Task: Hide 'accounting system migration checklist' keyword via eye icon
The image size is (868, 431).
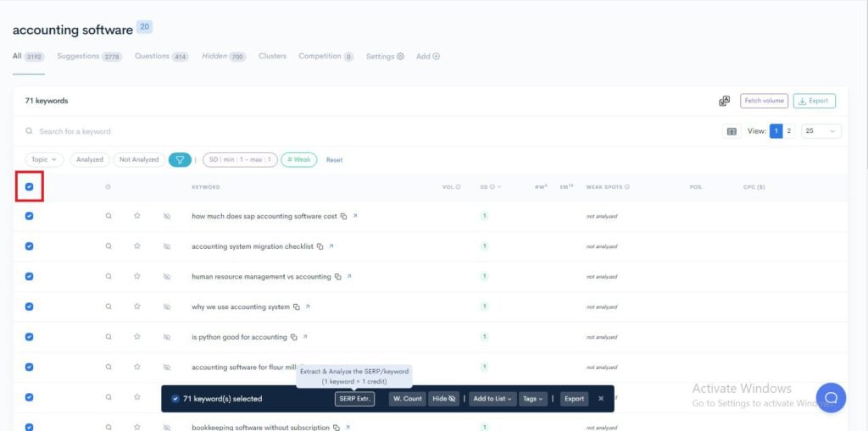Action: [x=167, y=246]
